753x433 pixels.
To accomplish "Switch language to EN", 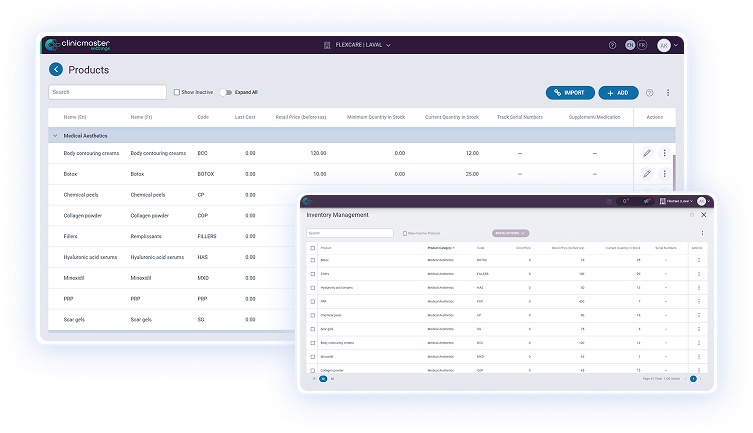I will point(629,45).
